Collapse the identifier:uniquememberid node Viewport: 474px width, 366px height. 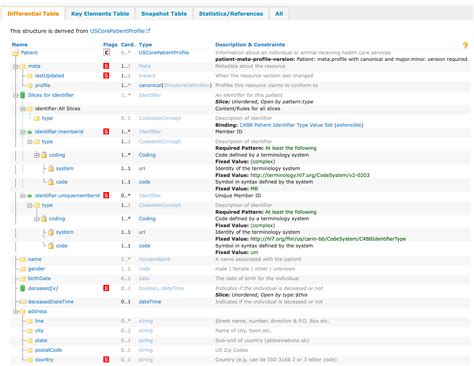coord(22,196)
